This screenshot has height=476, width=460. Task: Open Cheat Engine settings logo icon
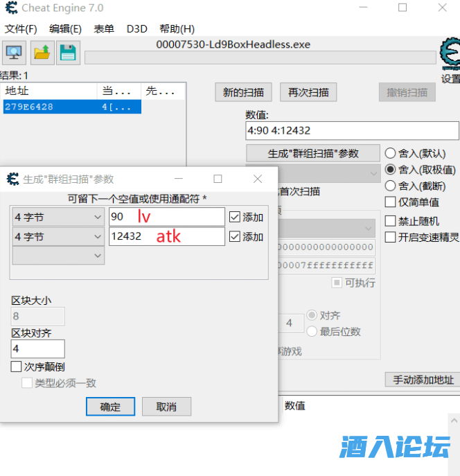[x=450, y=54]
